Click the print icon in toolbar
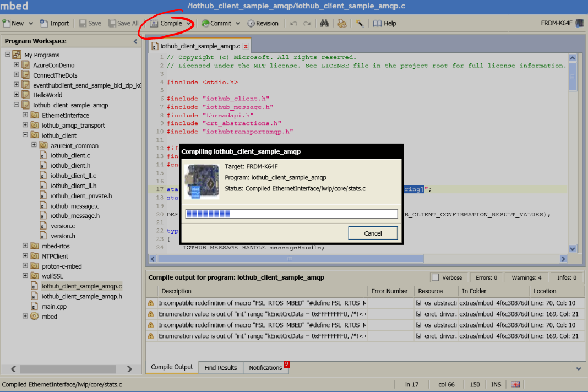This screenshot has height=392, width=588. [x=342, y=23]
